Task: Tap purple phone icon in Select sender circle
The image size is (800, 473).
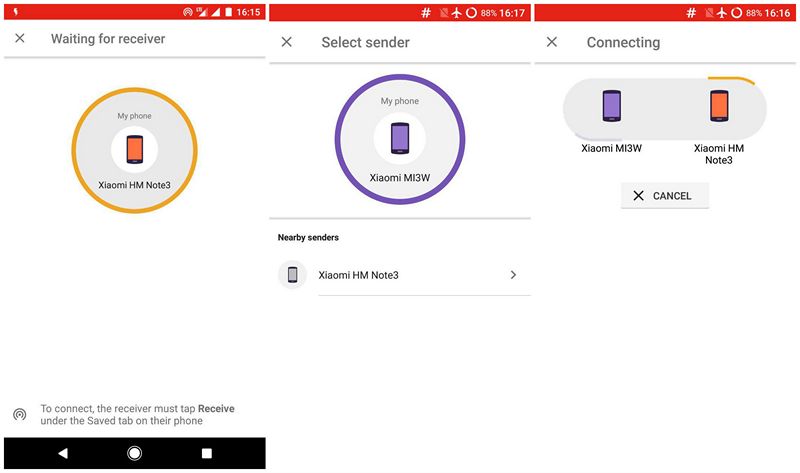Action: pyautogui.click(x=400, y=138)
